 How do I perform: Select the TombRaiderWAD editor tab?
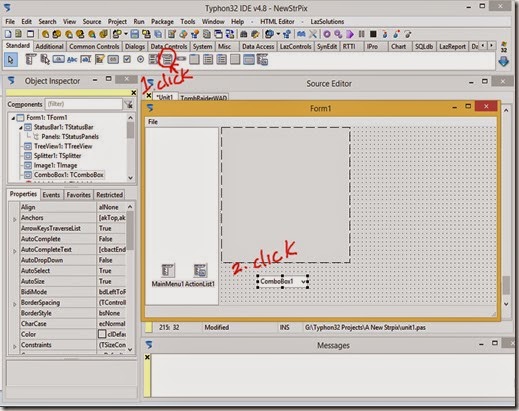coord(204,98)
